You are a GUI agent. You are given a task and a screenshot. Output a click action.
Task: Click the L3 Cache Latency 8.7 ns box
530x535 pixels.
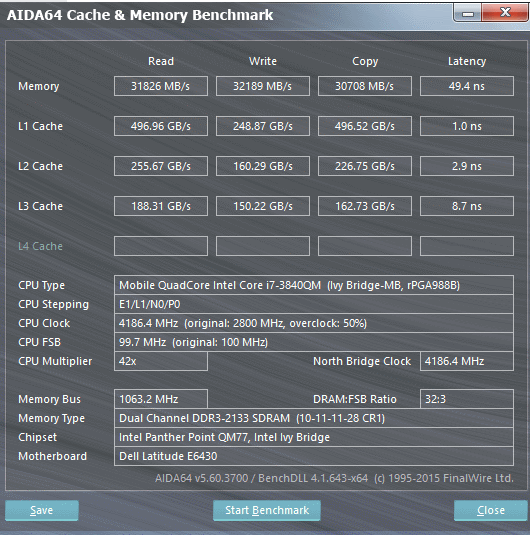[467, 206]
